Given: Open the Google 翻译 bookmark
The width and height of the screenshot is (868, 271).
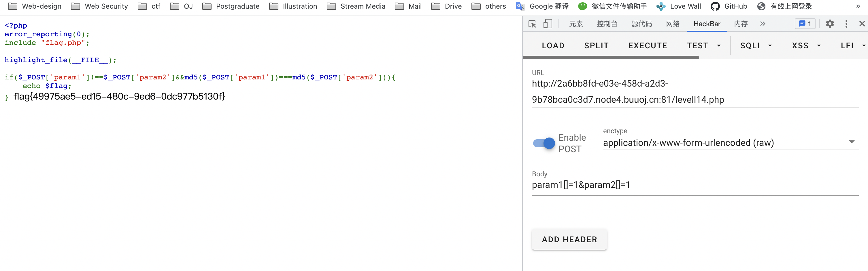Looking at the screenshot, I should click(542, 6).
